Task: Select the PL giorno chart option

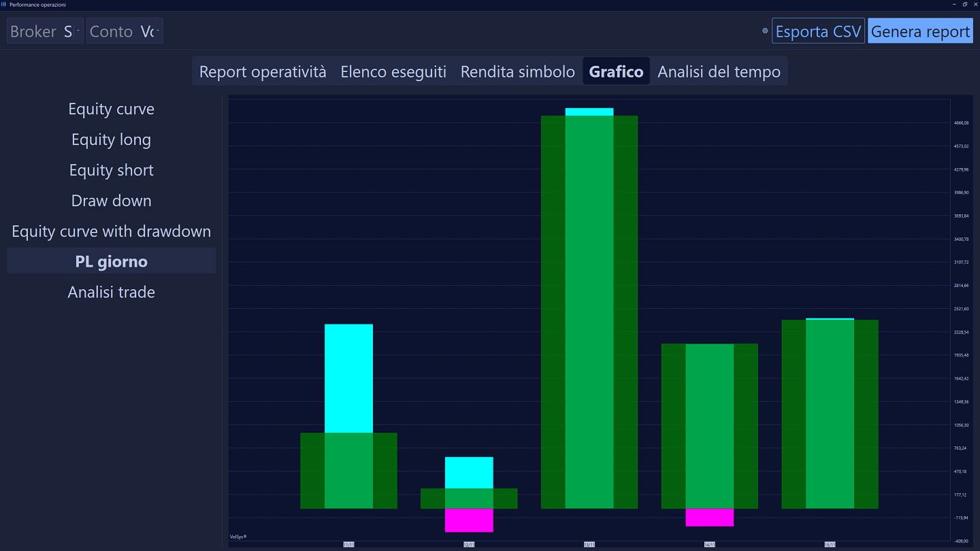Action: point(111,261)
